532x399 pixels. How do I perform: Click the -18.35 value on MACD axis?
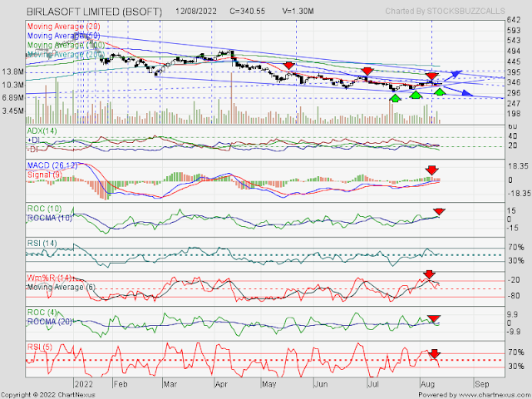tap(519, 193)
